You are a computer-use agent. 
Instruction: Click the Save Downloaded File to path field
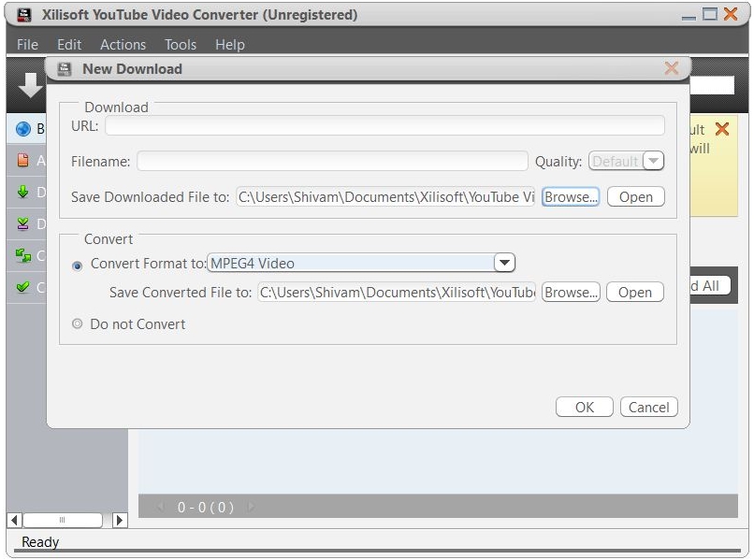tap(385, 197)
